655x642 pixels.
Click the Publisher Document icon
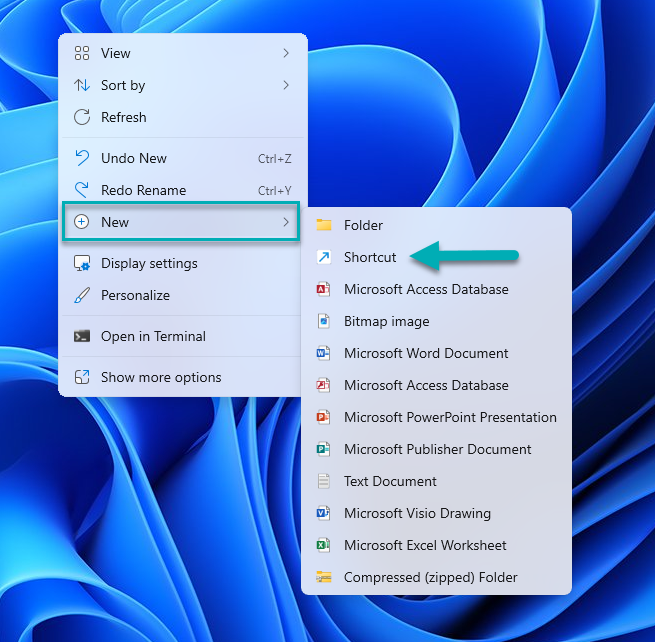point(323,449)
